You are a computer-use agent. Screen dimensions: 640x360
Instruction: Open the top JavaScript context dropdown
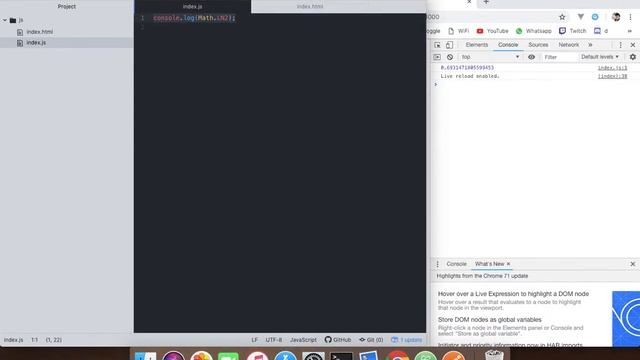click(490, 57)
